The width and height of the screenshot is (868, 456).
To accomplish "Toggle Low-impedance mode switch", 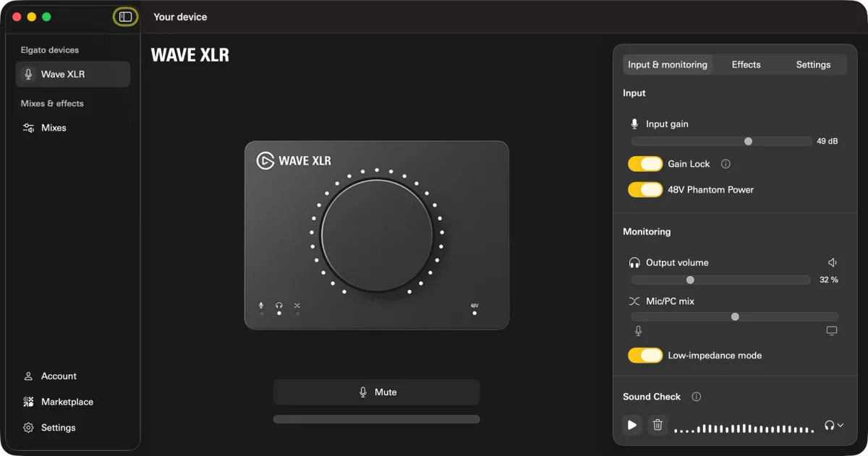I will pos(645,356).
